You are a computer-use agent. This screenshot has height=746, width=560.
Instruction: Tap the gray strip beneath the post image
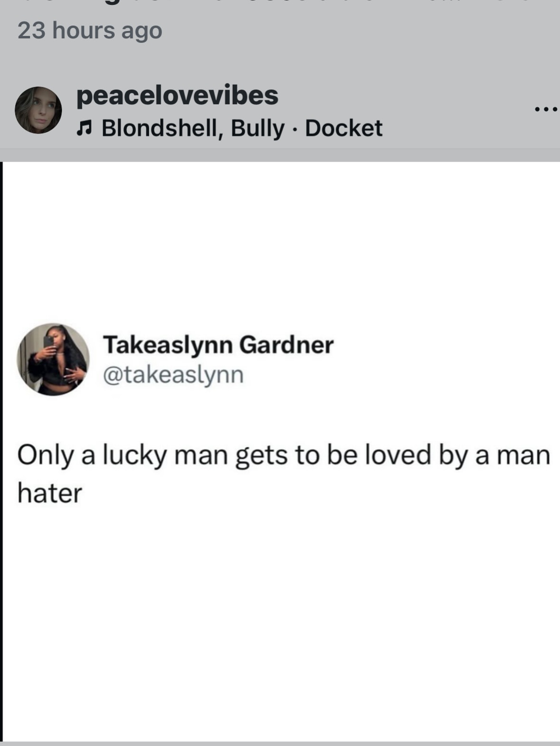point(280,743)
